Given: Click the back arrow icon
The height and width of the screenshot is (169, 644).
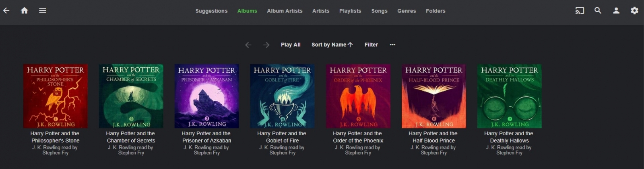Looking at the screenshot, I should (x=6, y=10).
